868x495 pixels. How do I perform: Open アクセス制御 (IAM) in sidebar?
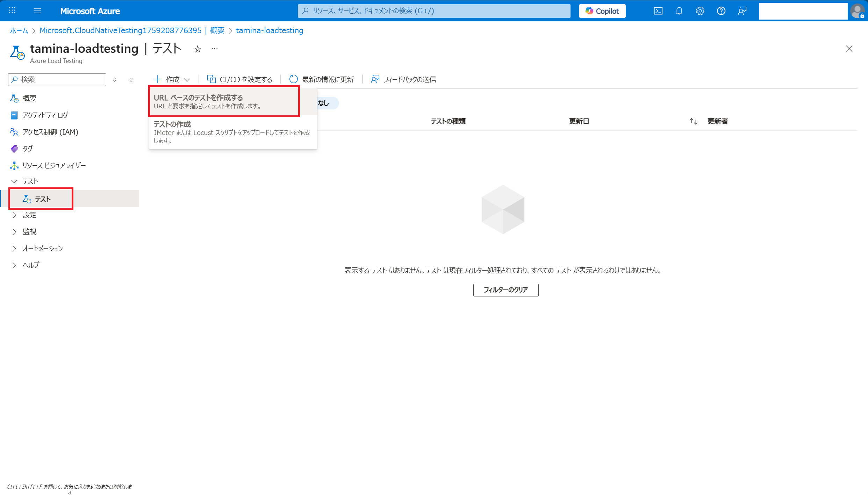50,132
